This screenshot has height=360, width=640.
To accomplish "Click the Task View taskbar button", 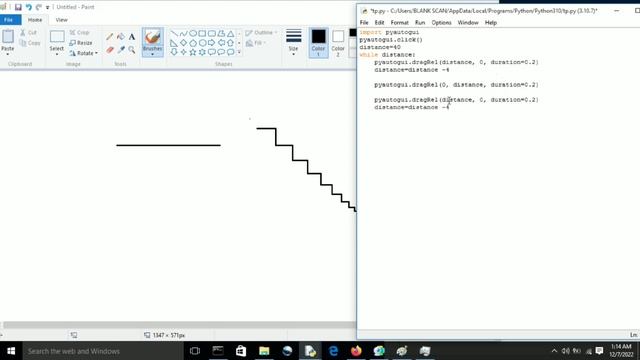I will pos(195,351).
